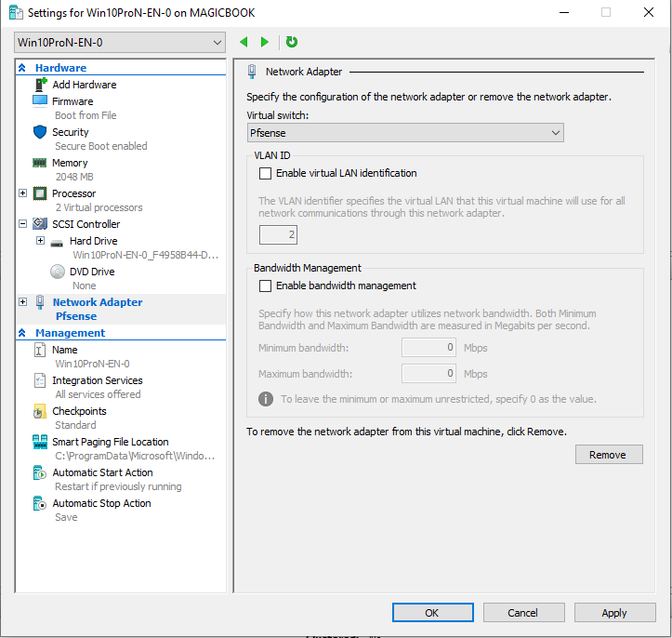The height and width of the screenshot is (638, 672).
Task: Click the Maximum bandwidth field
Action: pyautogui.click(x=428, y=374)
